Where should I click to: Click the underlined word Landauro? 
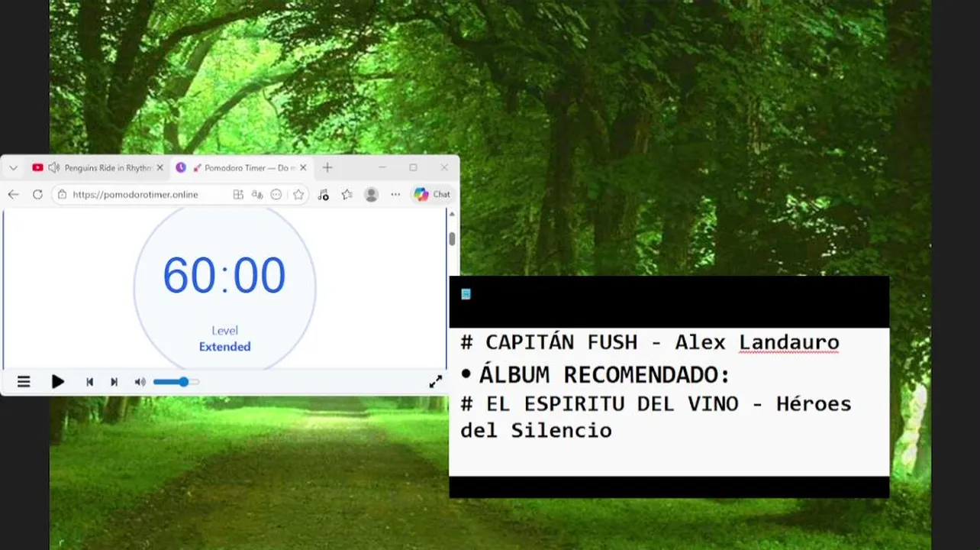[x=789, y=342]
